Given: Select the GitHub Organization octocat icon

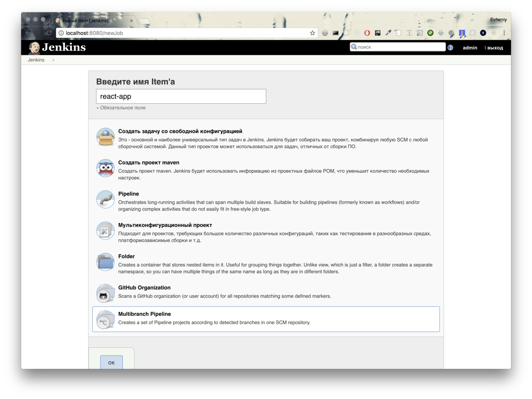Looking at the screenshot, I should (x=105, y=293).
